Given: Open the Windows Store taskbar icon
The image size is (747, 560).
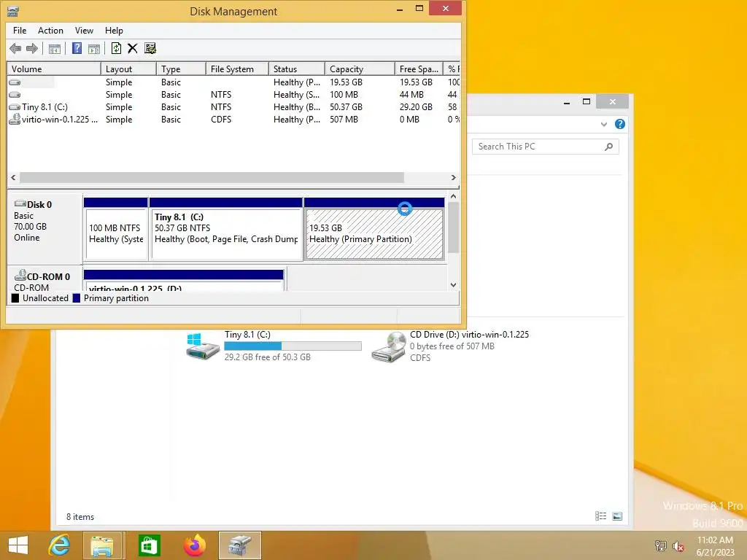Looking at the screenshot, I should (x=149, y=545).
